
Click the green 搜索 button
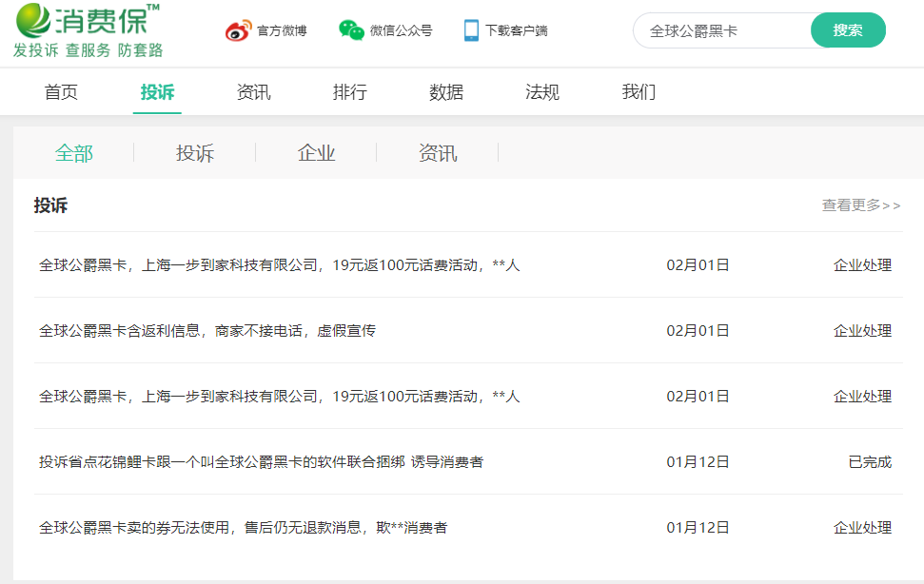(848, 30)
